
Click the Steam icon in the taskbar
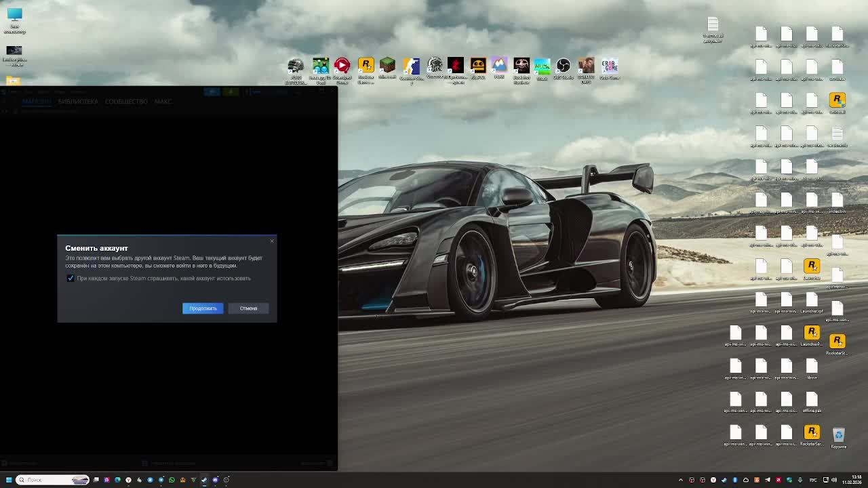click(204, 480)
